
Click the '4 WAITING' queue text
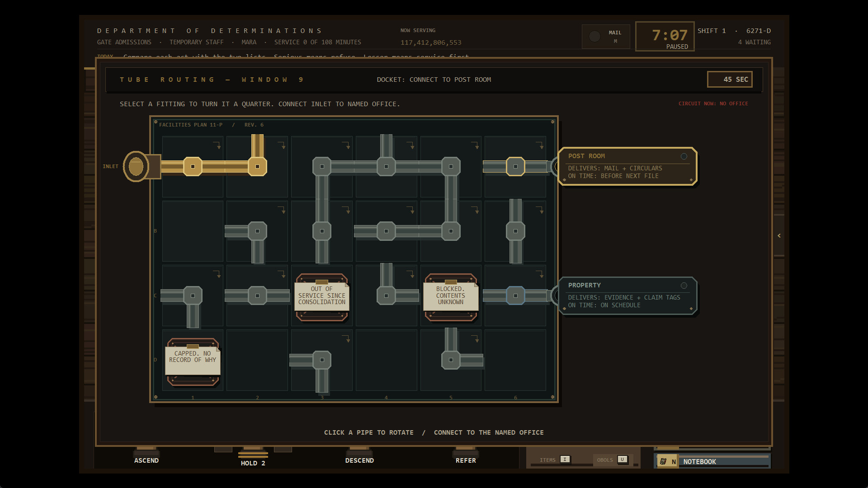click(x=754, y=42)
